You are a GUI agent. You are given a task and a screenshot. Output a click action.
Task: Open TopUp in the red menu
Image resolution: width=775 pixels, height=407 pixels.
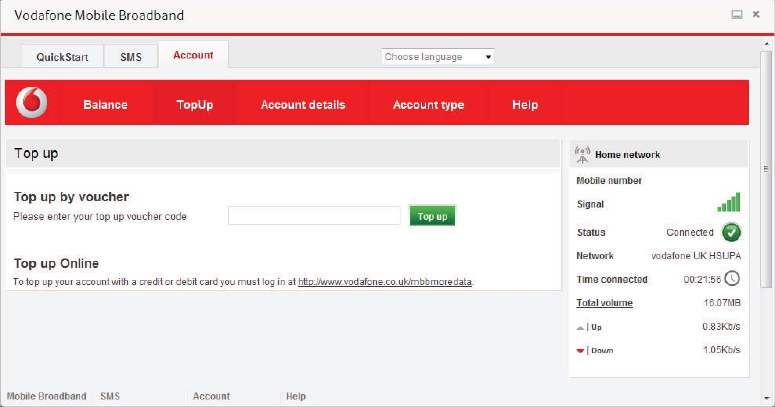pos(195,104)
